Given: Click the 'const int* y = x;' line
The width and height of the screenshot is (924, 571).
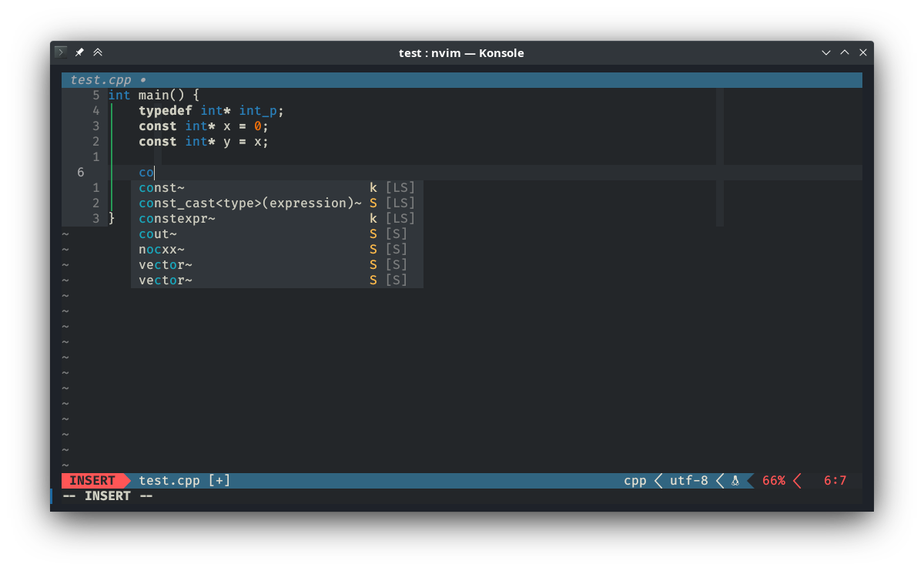Looking at the screenshot, I should click(x=204, y=142).
